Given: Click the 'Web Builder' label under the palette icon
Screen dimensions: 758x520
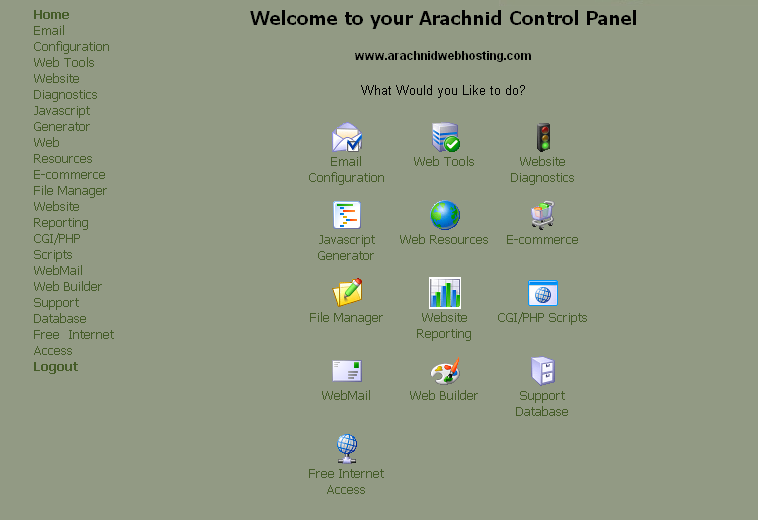Looking at the screenshot, I should tap(444, 396).
